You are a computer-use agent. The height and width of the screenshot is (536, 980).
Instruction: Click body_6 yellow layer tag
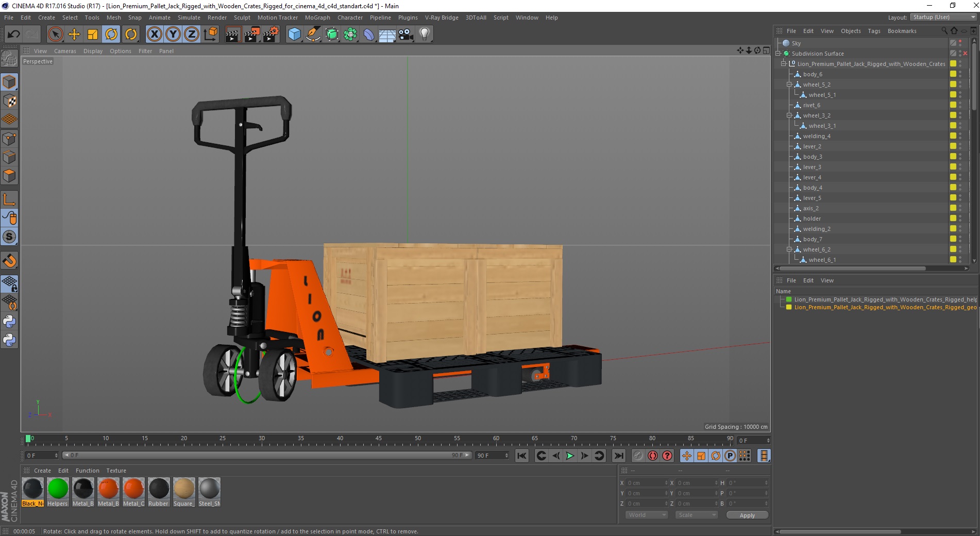tap(953, 74)
